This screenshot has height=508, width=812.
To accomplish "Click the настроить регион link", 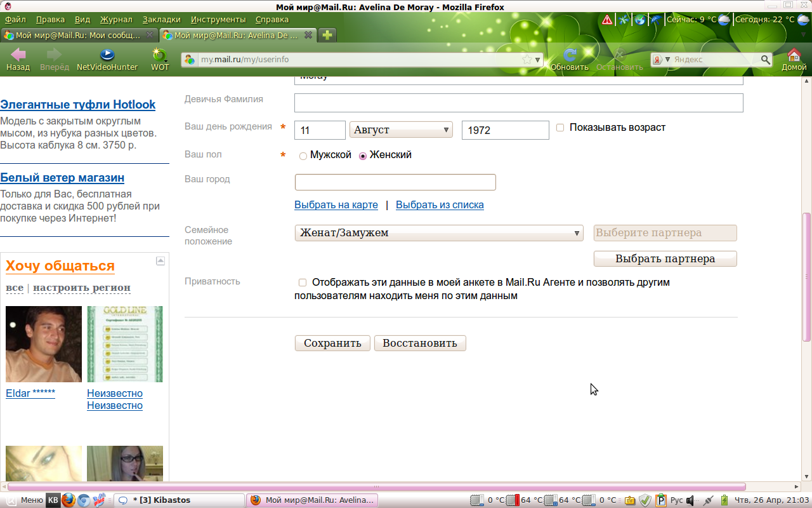I will click(82, 288).
